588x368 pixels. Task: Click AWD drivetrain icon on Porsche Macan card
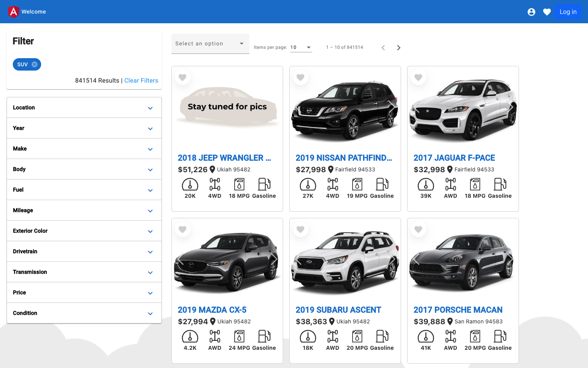(450, 337)
